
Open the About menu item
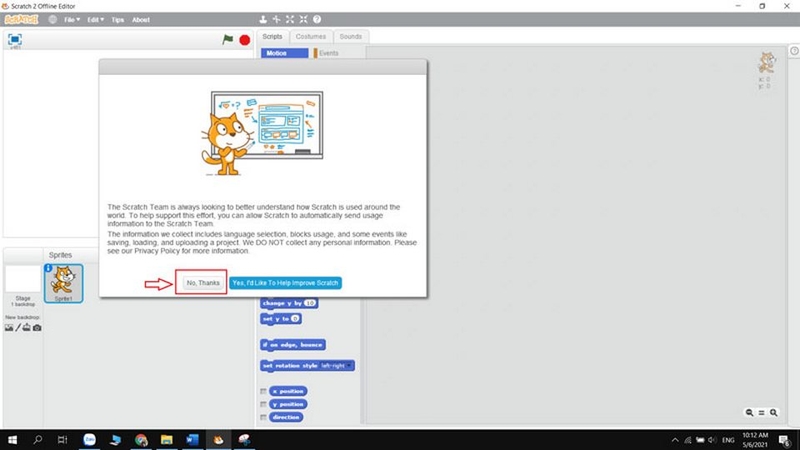coord(141,19)
